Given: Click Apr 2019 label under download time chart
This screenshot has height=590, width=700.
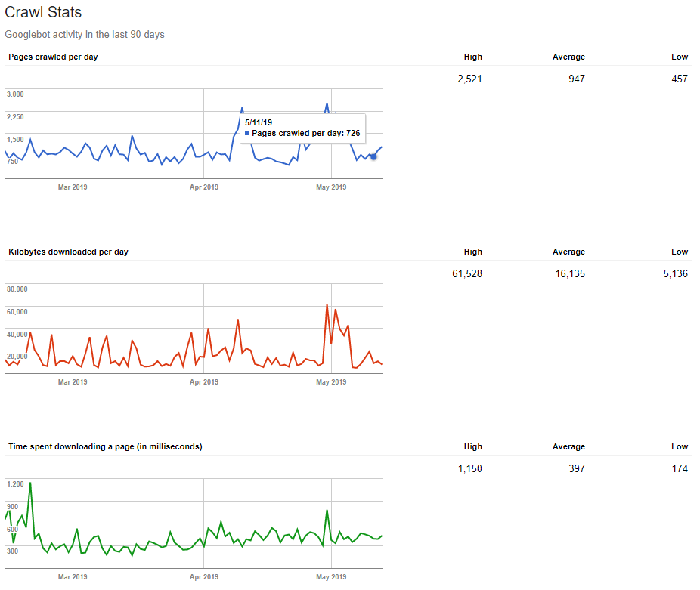Looking at the screenshot, I should [204, 577].
